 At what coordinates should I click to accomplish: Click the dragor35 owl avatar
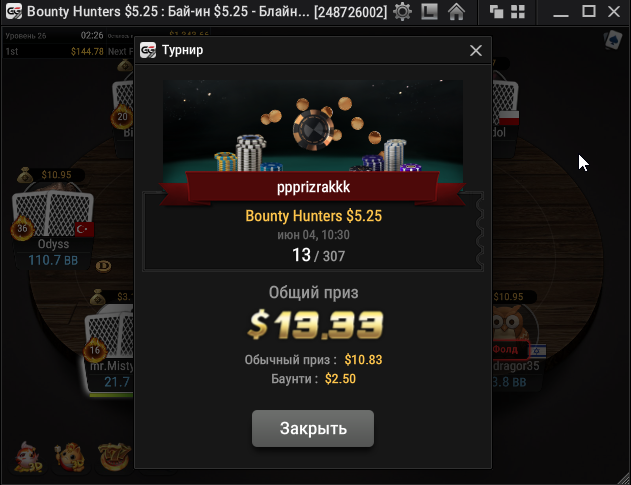[508, 324]
